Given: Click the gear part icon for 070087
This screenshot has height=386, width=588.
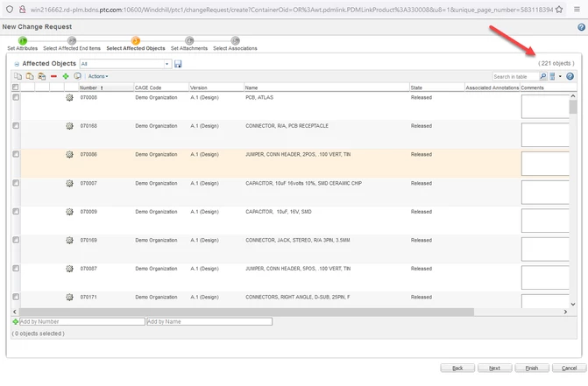Looking at the screenshot, I should click(69, 269).
